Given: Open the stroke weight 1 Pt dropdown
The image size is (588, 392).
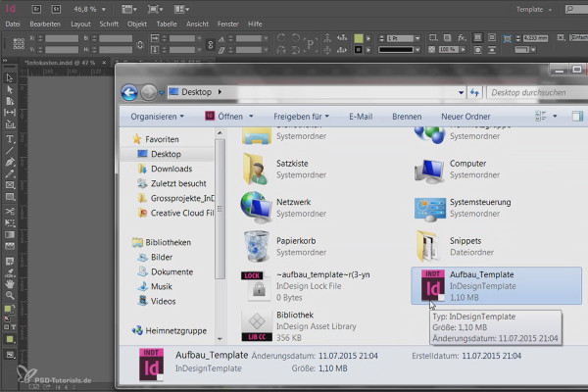Looking at the screenshot, I should point(417,38).
